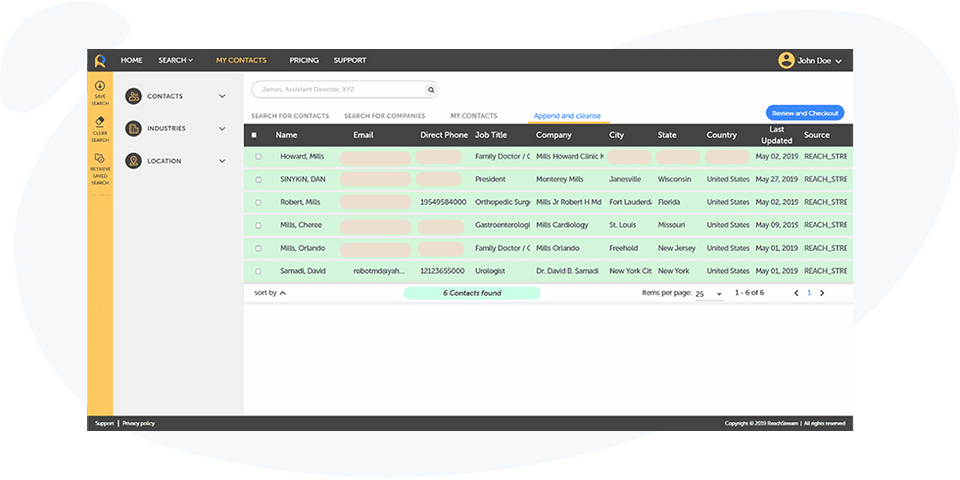
Task: Click the Source column header
Action: pyautogui.click(x=817, y=135)
